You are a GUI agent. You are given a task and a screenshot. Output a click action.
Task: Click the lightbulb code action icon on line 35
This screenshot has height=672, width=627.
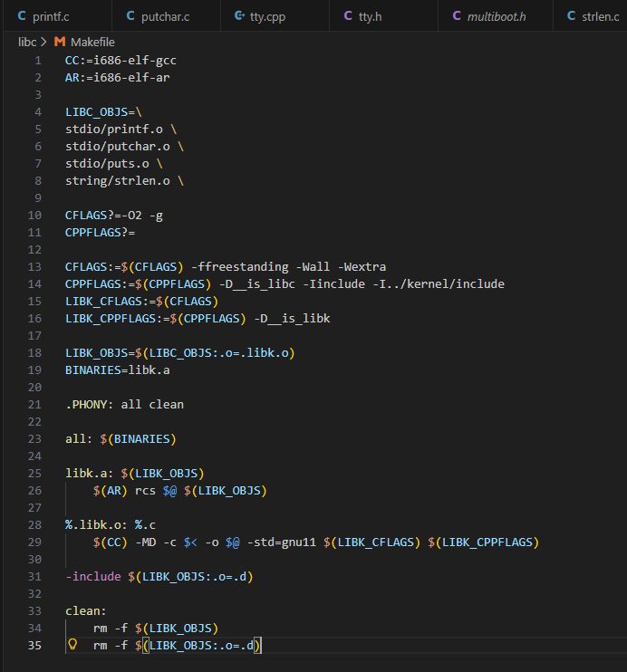pos(72,644)
